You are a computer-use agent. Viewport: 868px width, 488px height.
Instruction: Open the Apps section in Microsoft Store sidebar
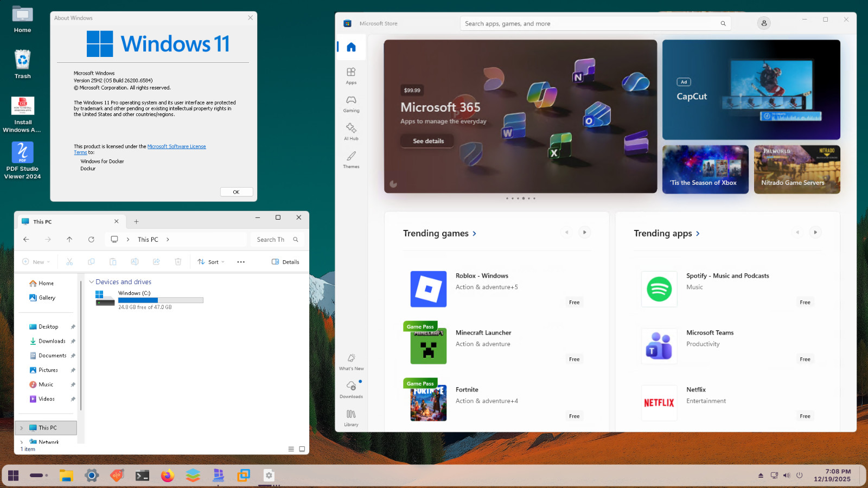pos(351,75)
